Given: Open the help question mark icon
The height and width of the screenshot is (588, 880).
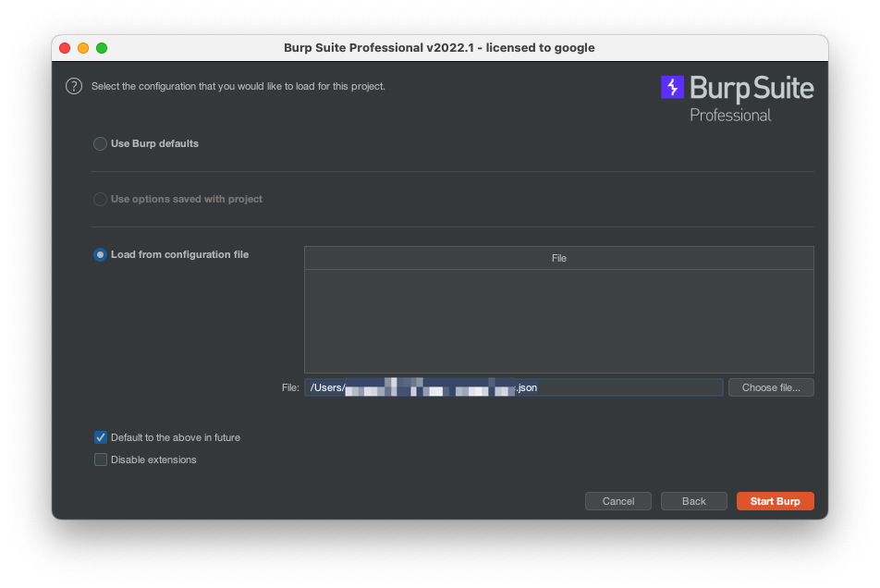Looking at the screenshot, I should (x=74, y=86).
